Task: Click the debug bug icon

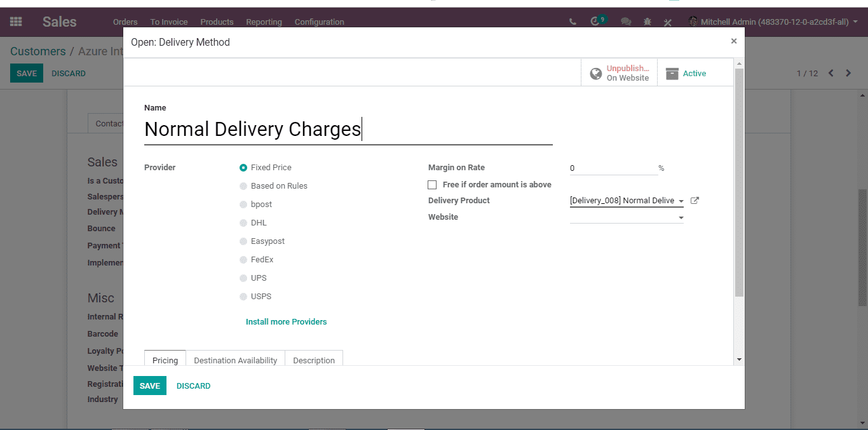Action: tap(647, 22)
